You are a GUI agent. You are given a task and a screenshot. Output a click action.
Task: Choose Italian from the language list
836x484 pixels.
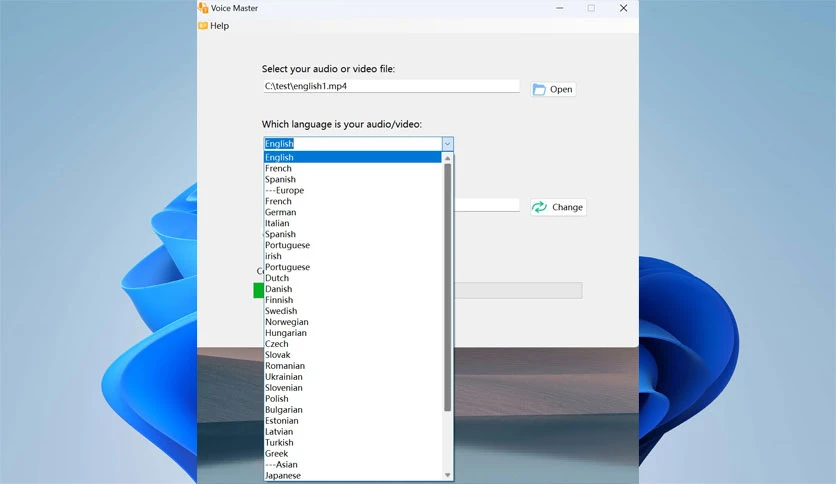tap(353, 223)
